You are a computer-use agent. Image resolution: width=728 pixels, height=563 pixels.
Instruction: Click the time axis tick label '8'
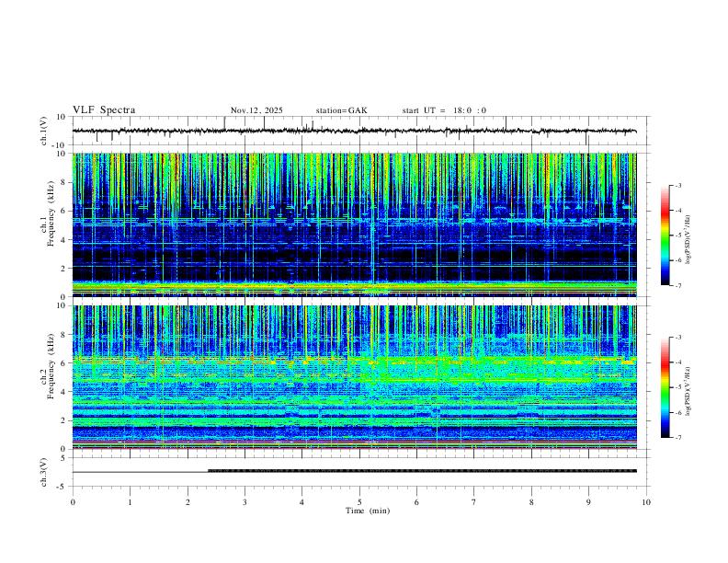click(x=531, y=502)
